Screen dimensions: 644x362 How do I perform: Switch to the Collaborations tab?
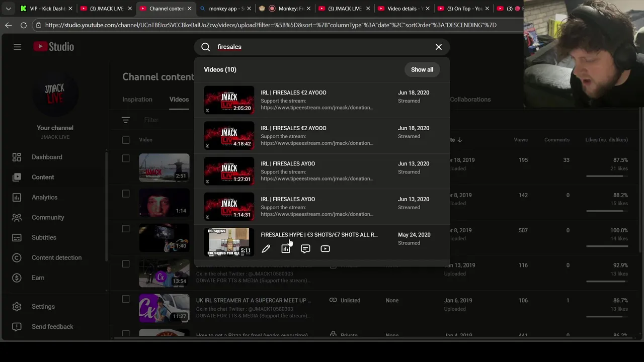(x=470, y=99)
